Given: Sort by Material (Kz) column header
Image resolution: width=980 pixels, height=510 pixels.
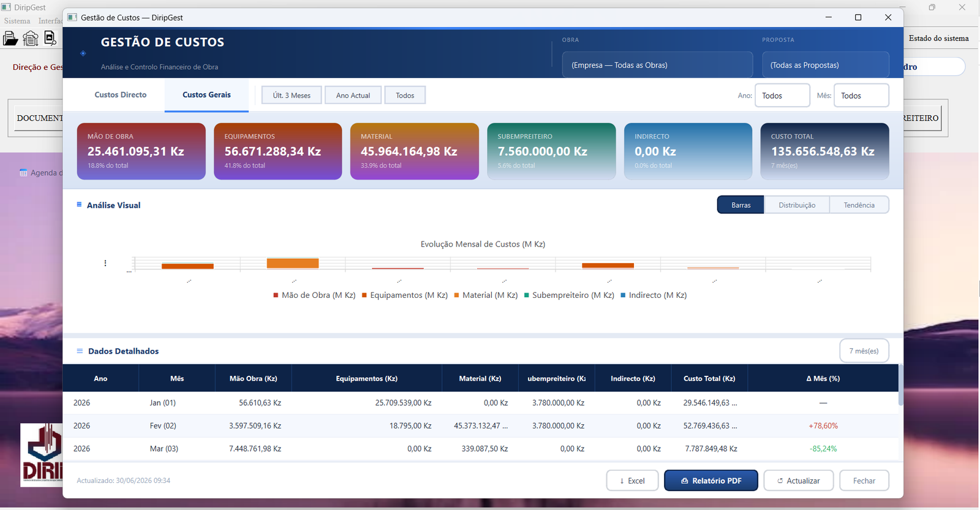Looking at the screenshot, I should [480, 378].
